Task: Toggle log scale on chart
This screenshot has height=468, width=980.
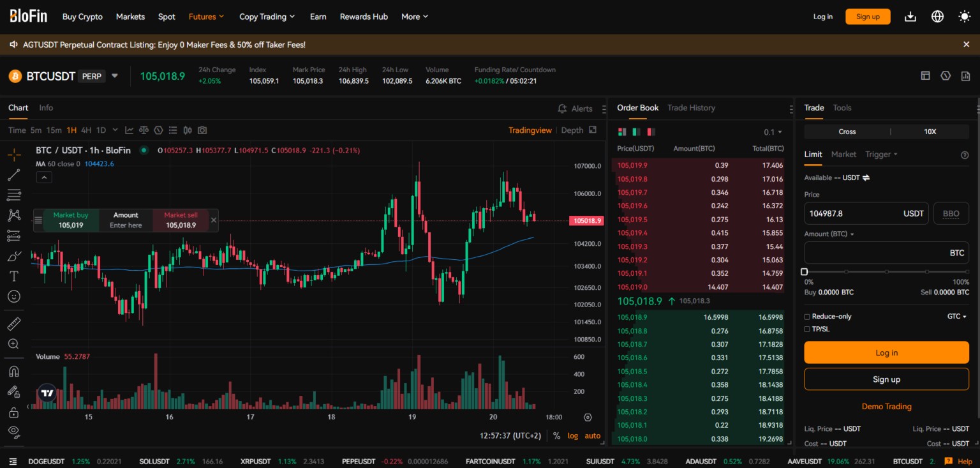Action: coord(572,435)
